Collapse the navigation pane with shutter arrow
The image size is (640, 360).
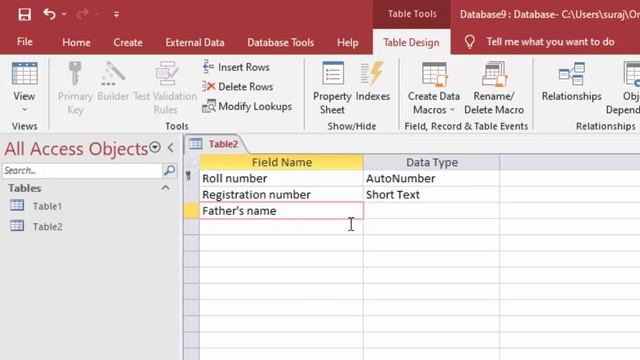171,147
